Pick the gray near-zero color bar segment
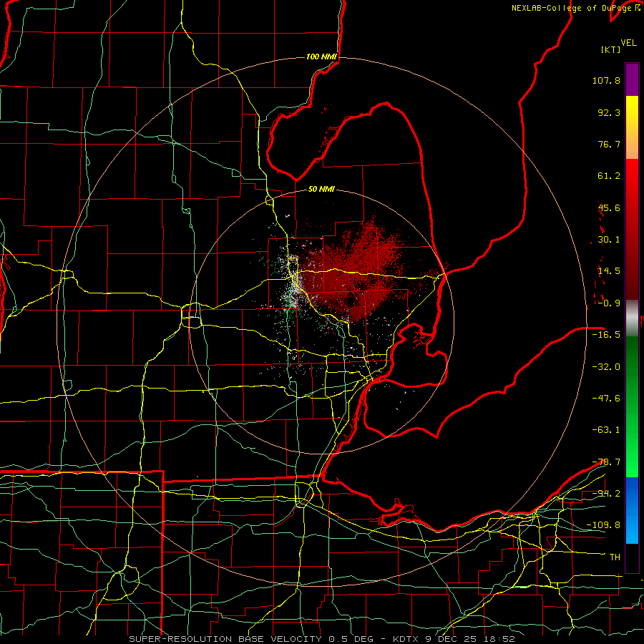 click(632, 318)
